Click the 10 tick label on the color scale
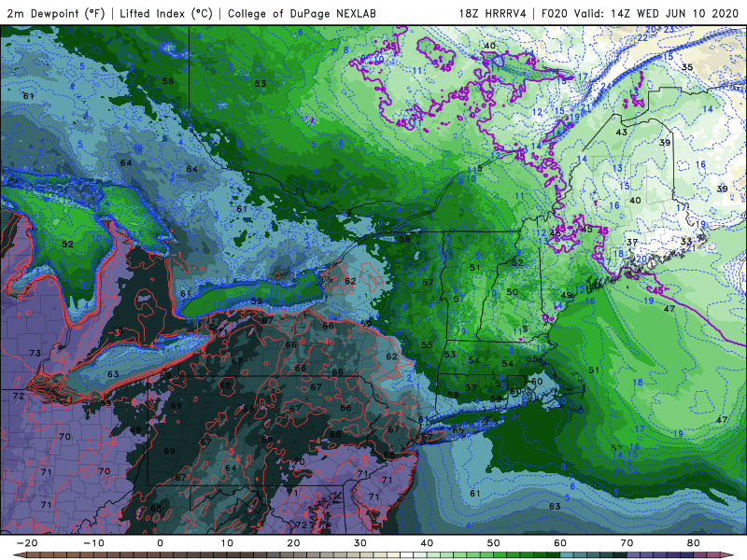This screenshot has height=560, width=747. point(227,543)
